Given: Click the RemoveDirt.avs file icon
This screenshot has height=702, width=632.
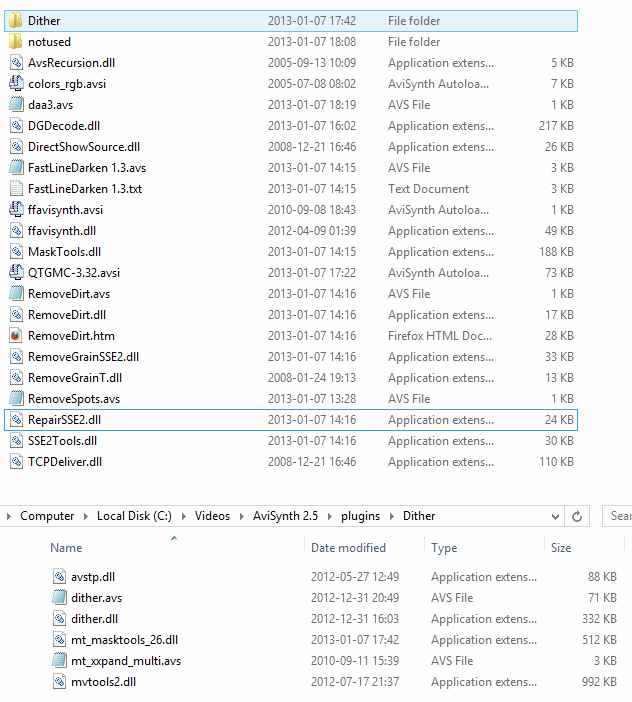Looking at the screenshot, I should 16,294.
